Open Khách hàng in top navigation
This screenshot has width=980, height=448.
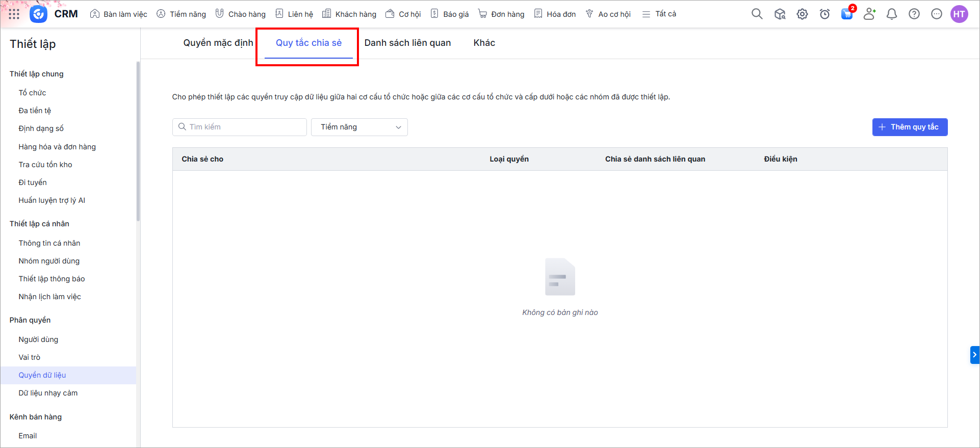(349, 14)
